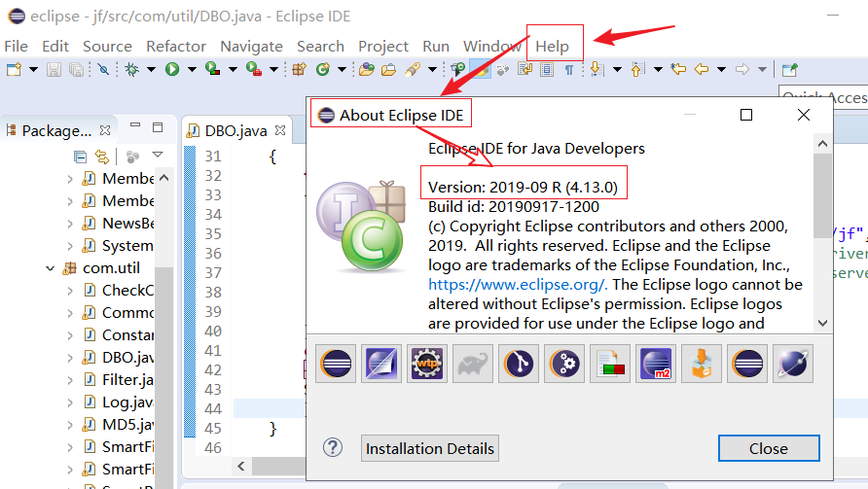This screenshot has width=868, height=489.
Task: Launch Debug with the bug icon
Action: (x=131, y=70)
